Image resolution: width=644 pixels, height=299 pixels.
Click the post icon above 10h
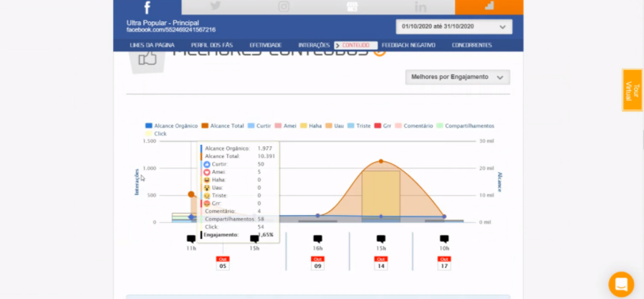444,239
